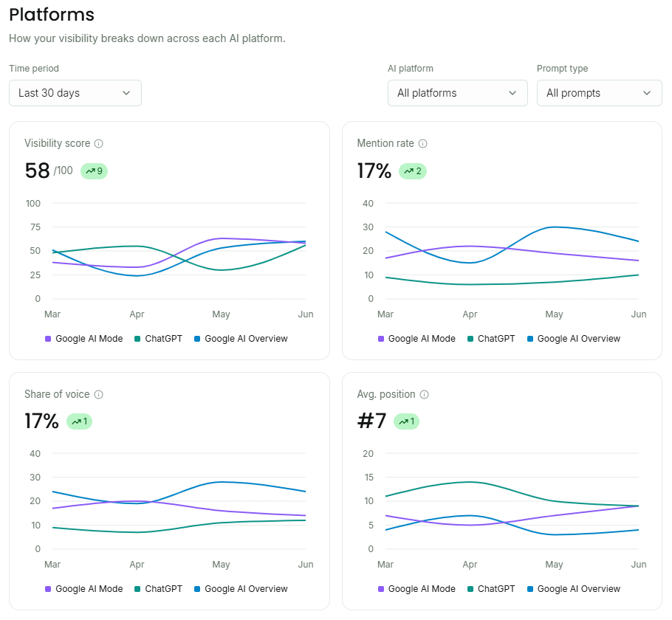Click the info icon next to Share of voice
672x620 pixels.
pyautogui.click(x=98, y=395)
